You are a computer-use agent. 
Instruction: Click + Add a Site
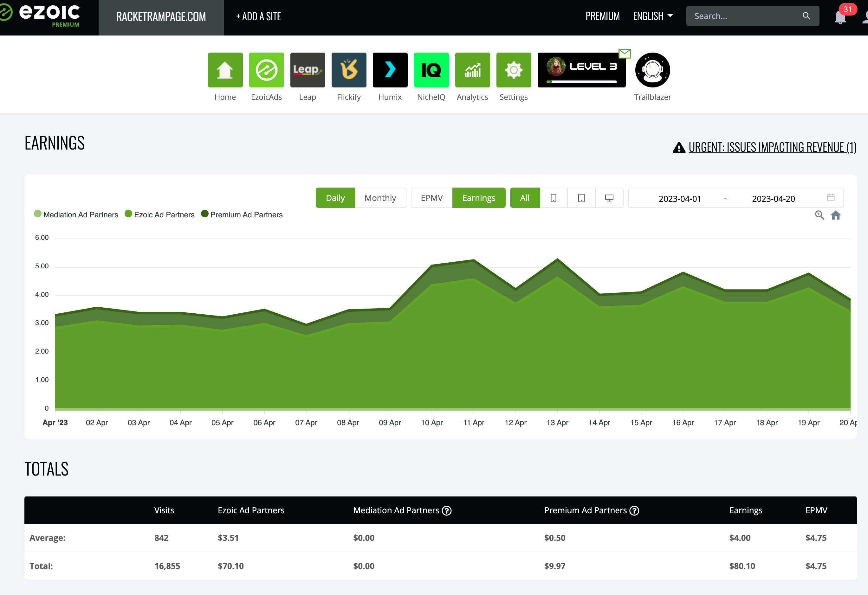point(258,16)
